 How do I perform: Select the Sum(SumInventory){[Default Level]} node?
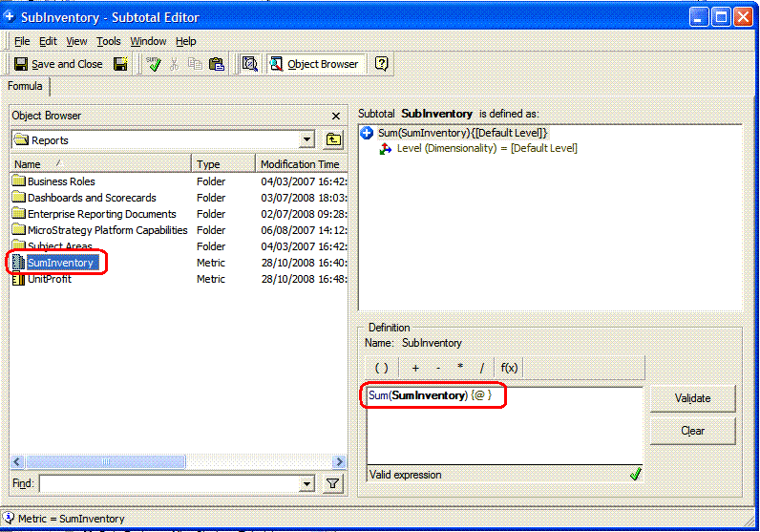[462, 133]
